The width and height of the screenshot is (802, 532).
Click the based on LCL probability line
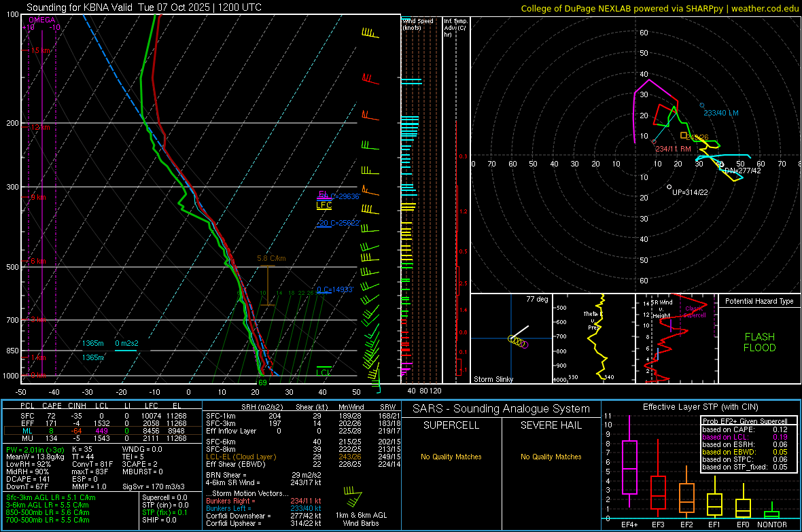745,437
